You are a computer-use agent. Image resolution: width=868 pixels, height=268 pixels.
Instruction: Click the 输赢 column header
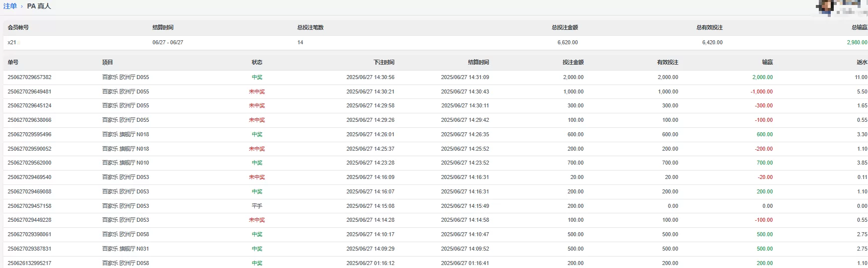coord(767,62)
